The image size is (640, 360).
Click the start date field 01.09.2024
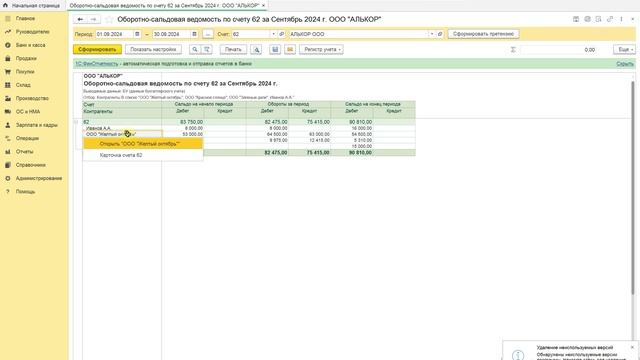pyautogui.click(x=114, y=34)
